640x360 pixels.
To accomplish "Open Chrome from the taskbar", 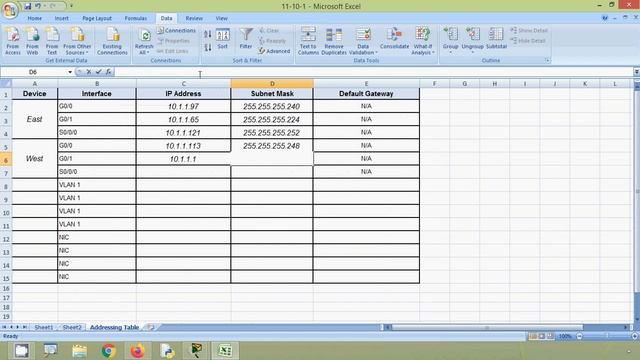I will point(109,351).
